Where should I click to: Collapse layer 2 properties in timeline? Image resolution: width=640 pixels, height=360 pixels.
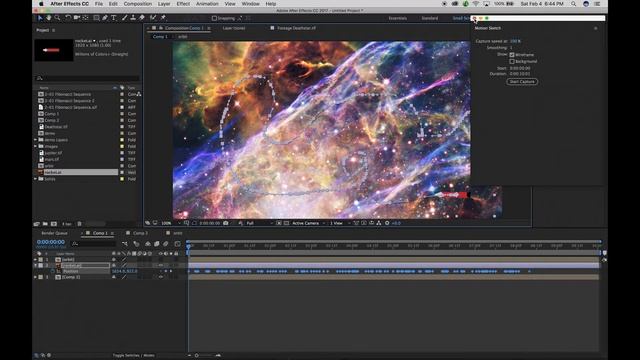[x=36, y=265]
